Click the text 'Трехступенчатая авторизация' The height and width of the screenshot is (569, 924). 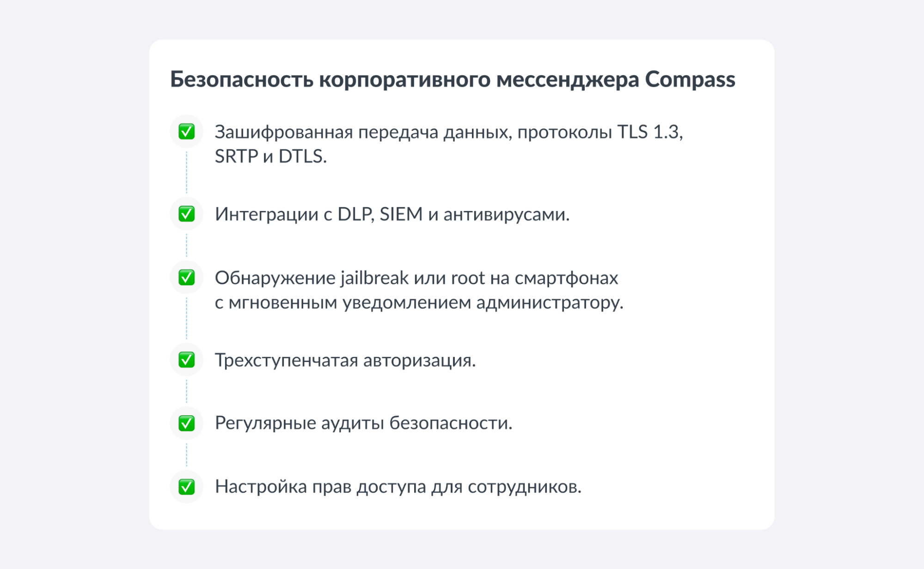tap(345, 360)
